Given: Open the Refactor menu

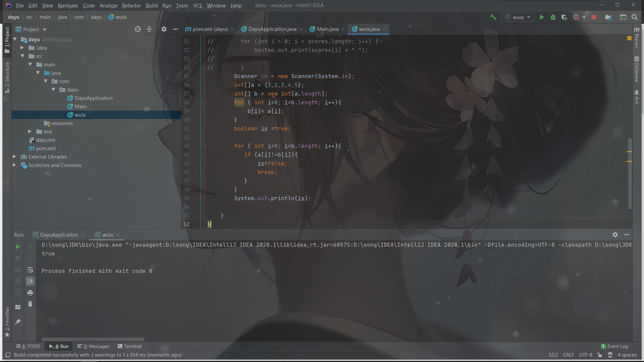Looking at the screenshot, I should 131,5.
